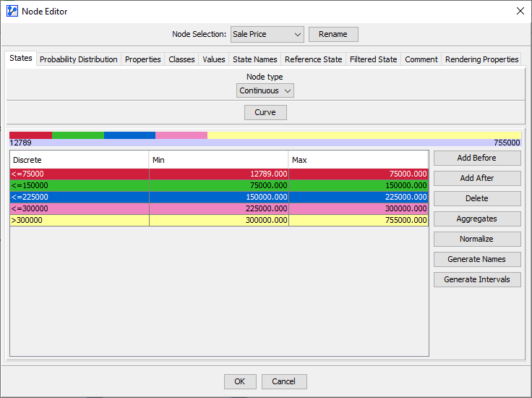Click the Normalize button
Image resolution: width=532 pixels, height=398 pixels.
point(477,239)
